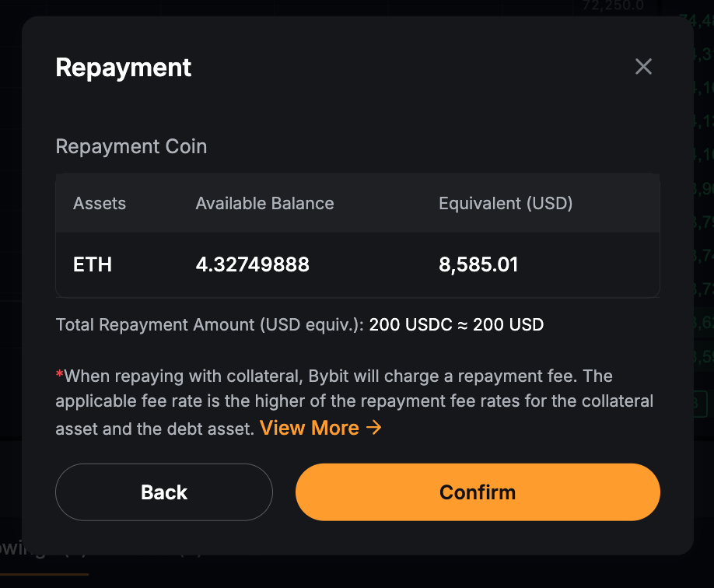Screen dimensions: 714x588
Task: Click the arrow icon beside View More
Action: pos(374,428)
